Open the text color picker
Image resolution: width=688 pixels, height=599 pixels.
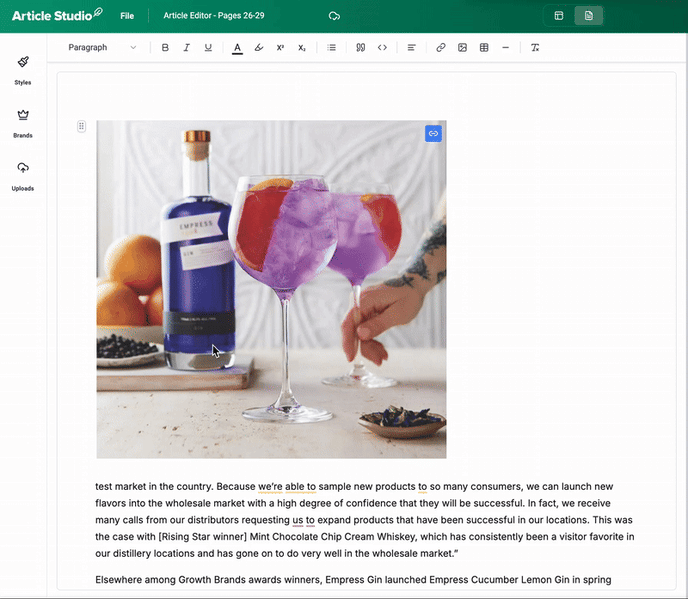[x=237, y=48]
